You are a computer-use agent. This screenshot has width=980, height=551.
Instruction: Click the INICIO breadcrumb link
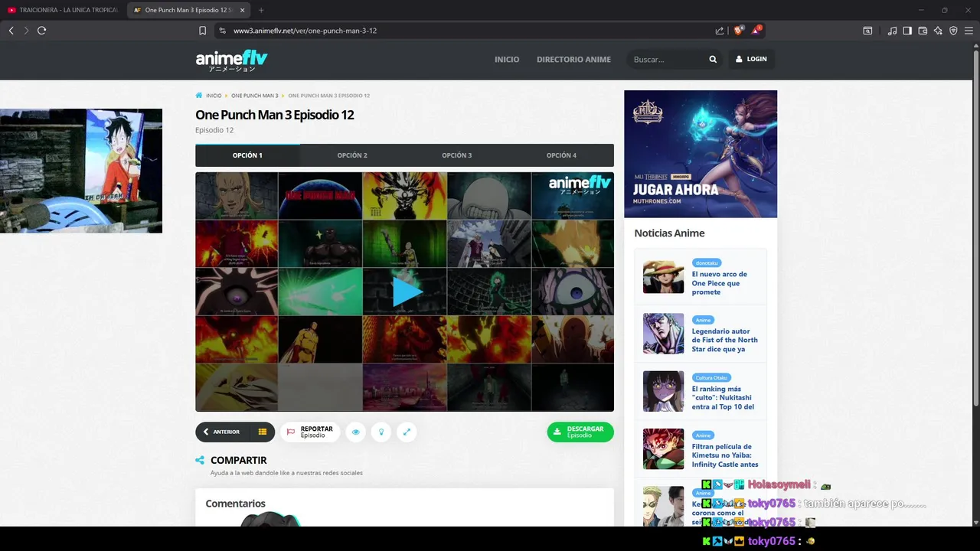(x=214, y=96)
